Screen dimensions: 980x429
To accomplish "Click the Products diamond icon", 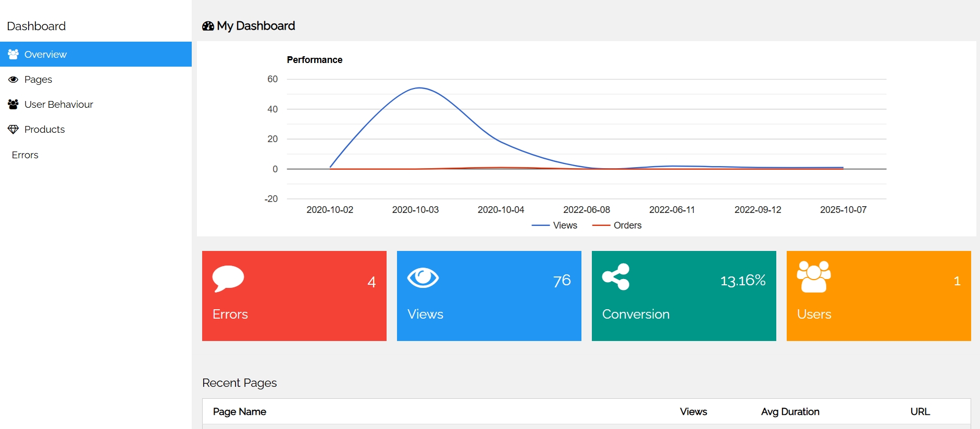I will pyautogui.click(x=13, y=129).
